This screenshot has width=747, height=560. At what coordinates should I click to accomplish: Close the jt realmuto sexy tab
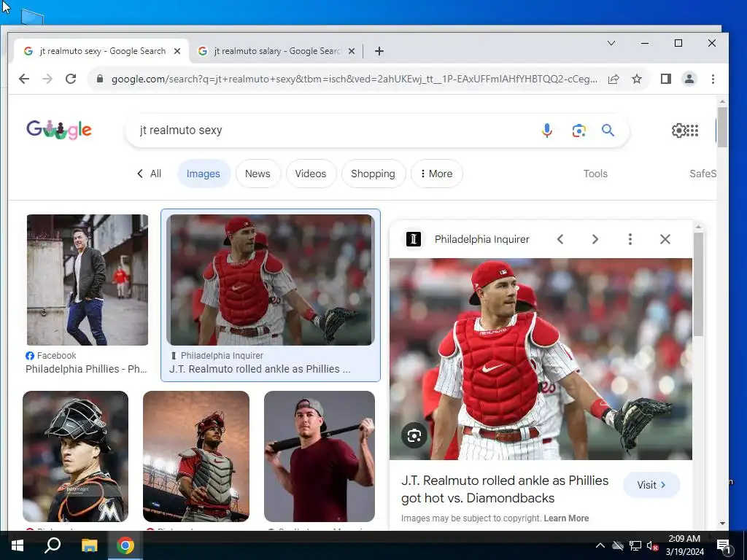click(177, 51)
